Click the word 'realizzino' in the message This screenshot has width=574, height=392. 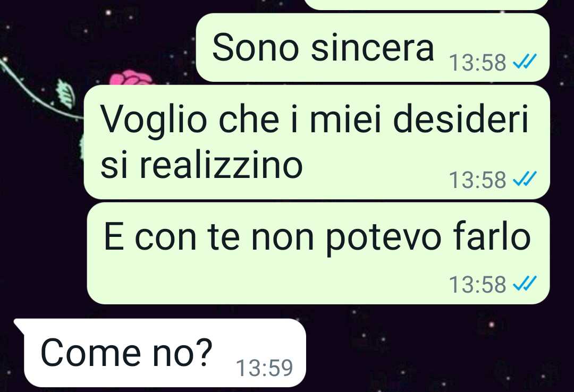221,164
